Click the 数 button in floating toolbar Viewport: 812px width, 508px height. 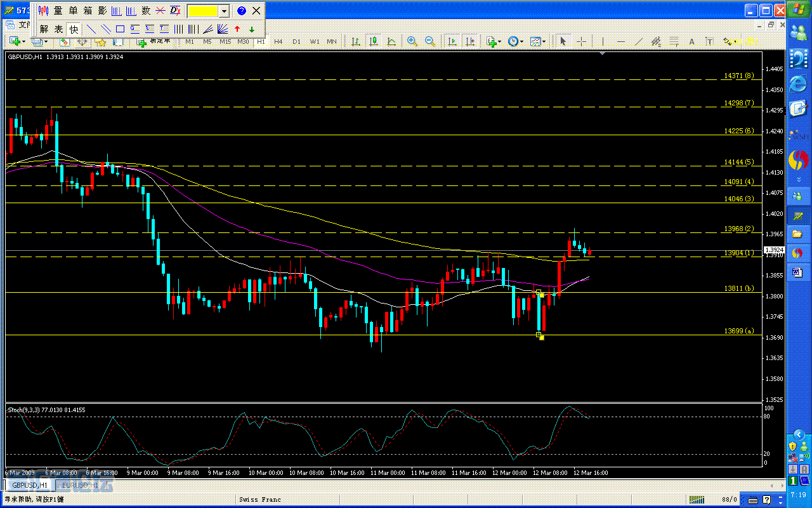146,11
